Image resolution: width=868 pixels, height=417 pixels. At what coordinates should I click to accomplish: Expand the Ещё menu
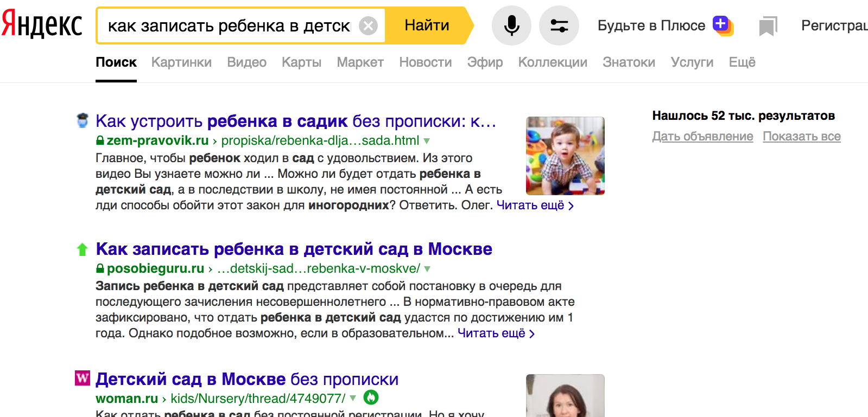click(x=742, y=62)
